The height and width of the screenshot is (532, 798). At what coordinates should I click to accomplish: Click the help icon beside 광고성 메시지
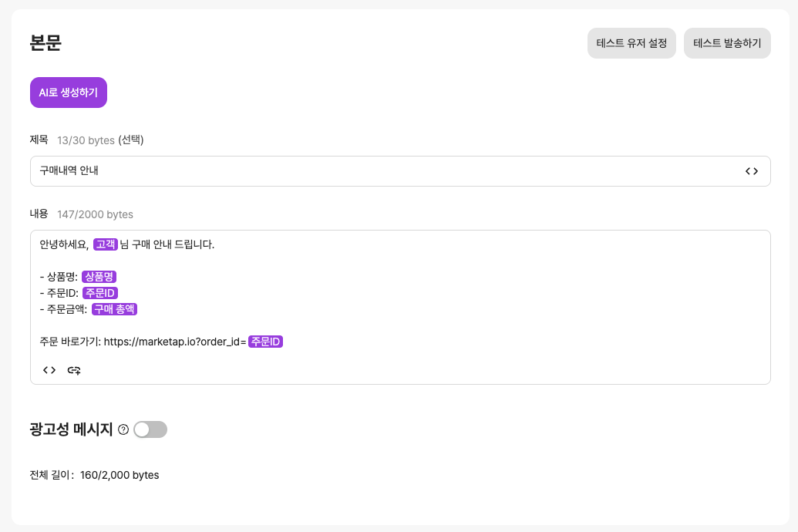123,429
